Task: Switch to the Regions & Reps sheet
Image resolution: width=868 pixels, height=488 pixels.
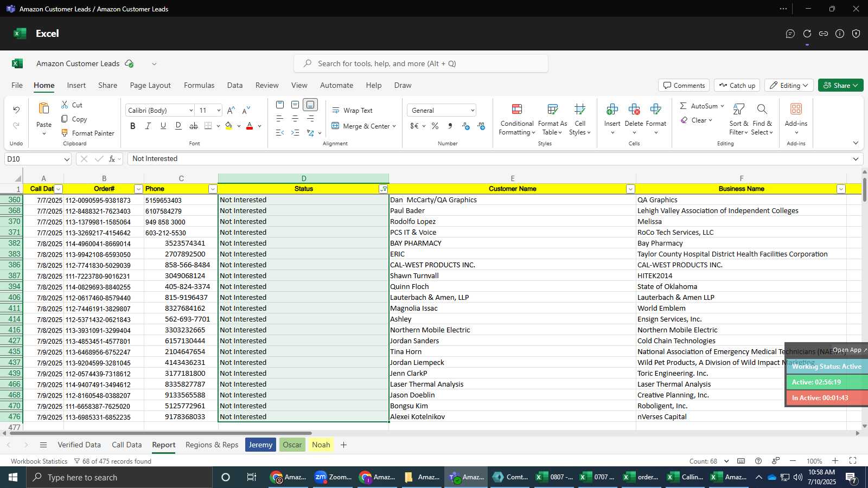Action: (212, 445)
